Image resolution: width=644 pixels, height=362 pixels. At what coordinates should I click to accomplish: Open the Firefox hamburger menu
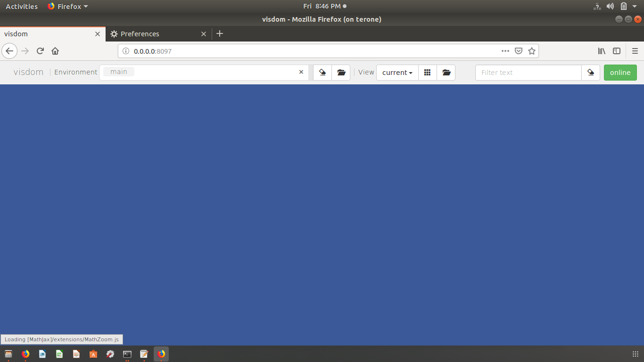[635, 51]
